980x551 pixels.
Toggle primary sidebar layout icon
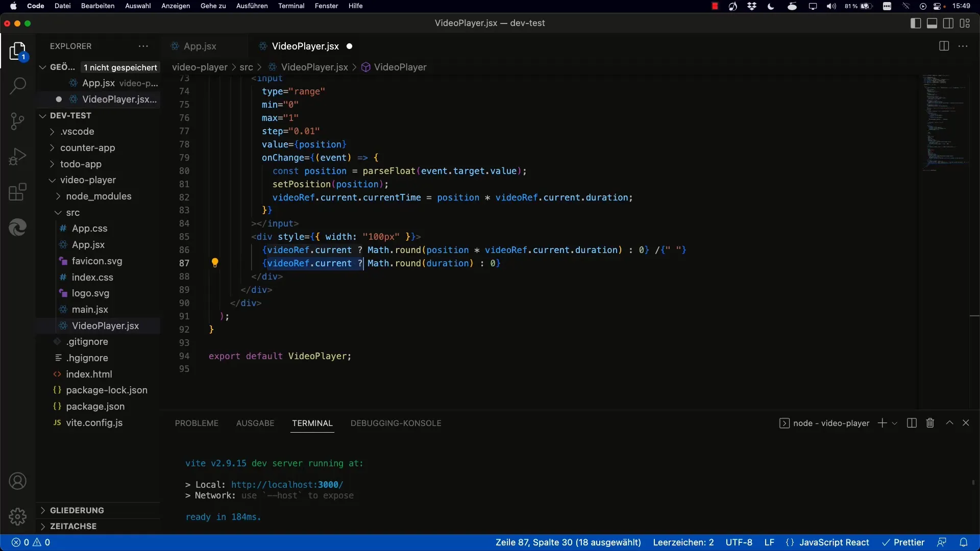point(916,23)
